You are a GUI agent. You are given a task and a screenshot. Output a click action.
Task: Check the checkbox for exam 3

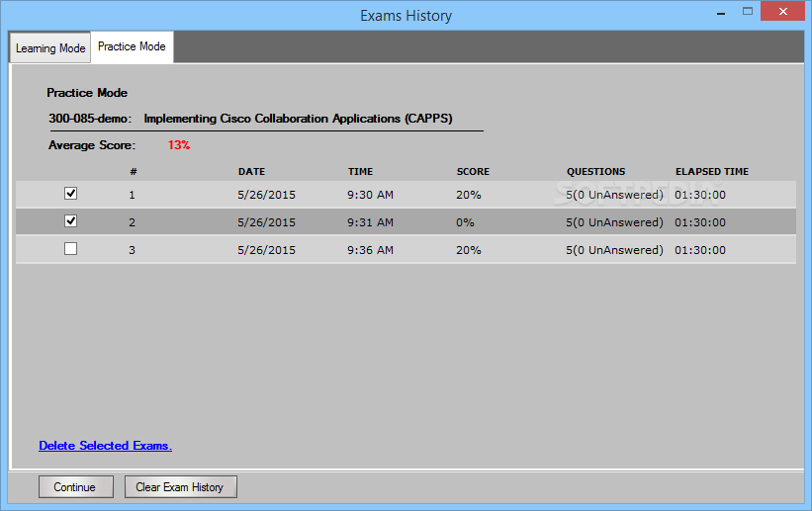click(71, 249)
